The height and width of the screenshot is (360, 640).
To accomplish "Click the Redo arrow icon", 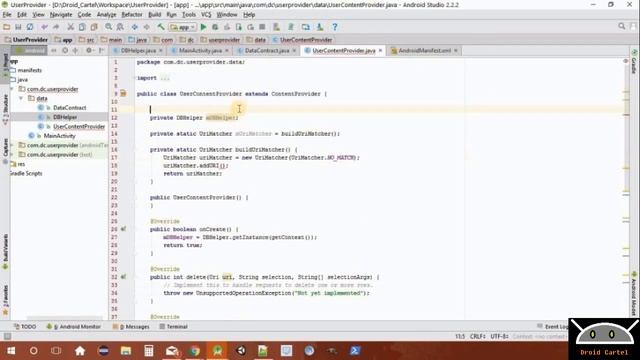I will click(x=56, y=27).
